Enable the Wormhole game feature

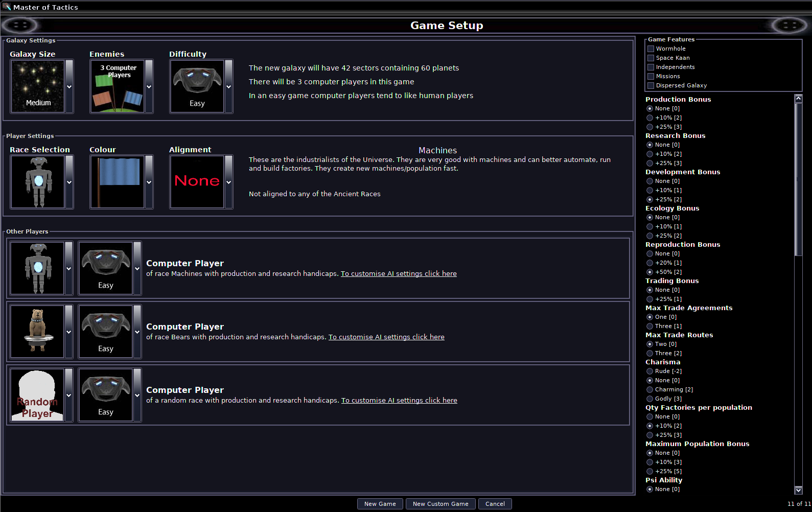651,49
